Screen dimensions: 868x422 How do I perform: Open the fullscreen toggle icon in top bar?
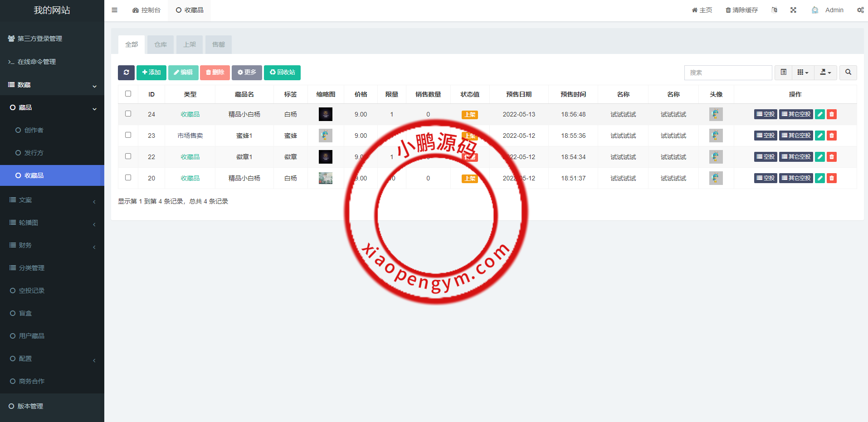point(793,10)
